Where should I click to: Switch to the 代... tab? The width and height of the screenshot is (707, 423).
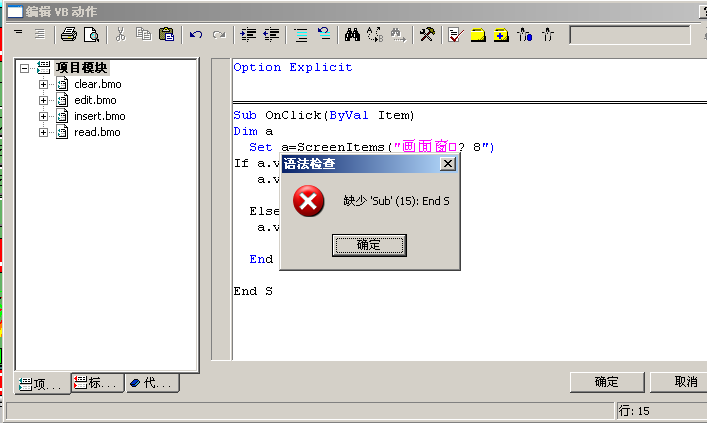[x=152, y=383]
